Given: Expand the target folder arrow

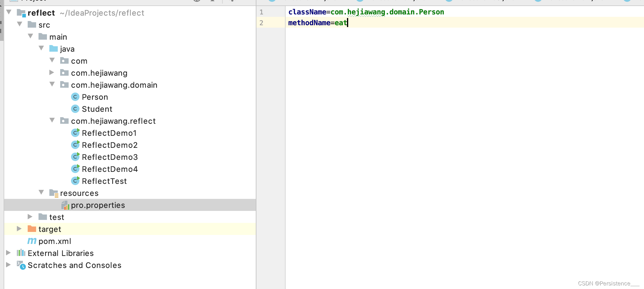Looking at the screenshot, I should point(19,229).
